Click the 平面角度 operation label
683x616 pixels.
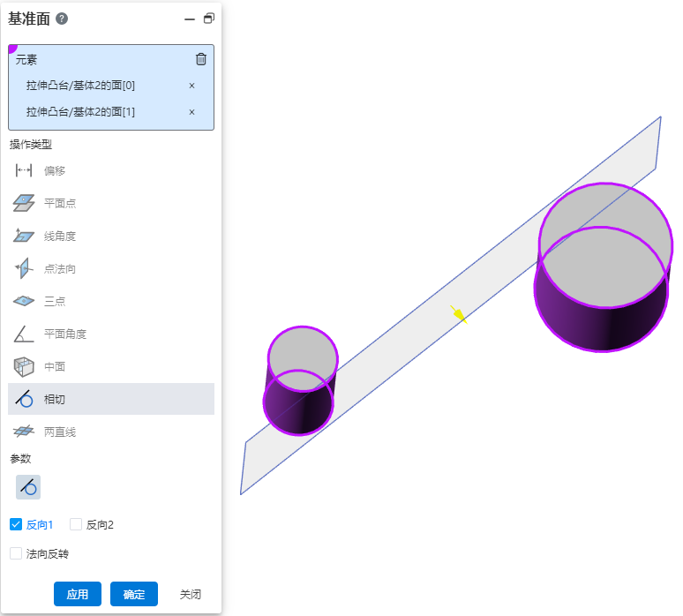65,334
